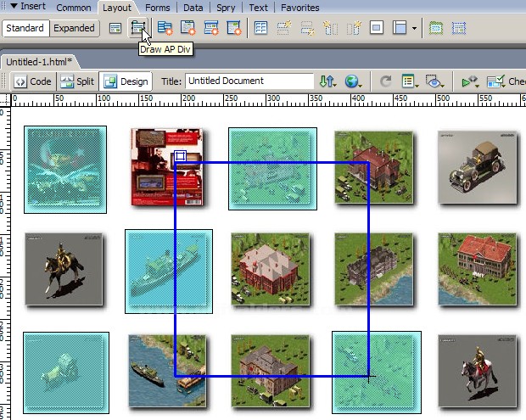
Task: Open the Visual Aids eye menu
Action: click(434, 81)
